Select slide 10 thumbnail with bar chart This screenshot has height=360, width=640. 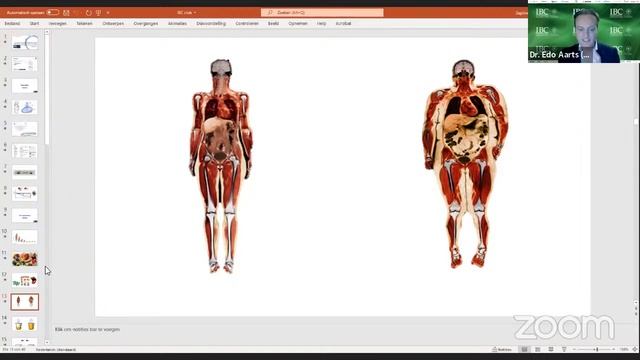pyautogui.click(x=25, y=237)
